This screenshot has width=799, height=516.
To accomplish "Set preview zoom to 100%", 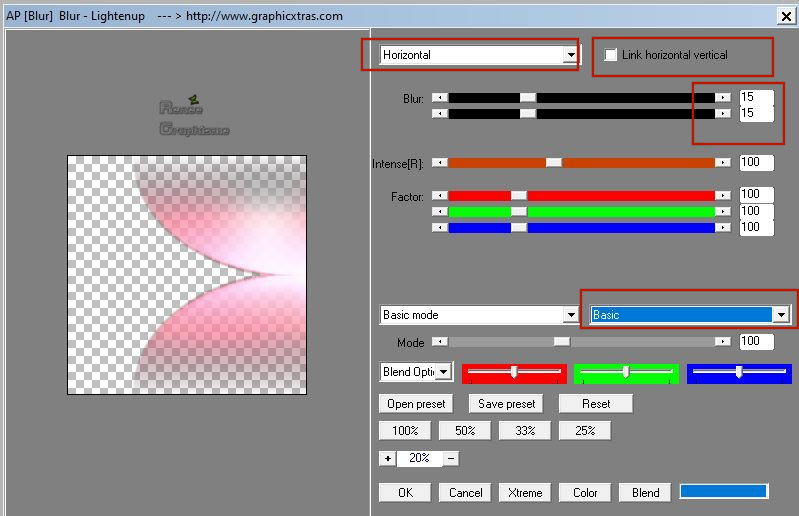I will point(405,431).
